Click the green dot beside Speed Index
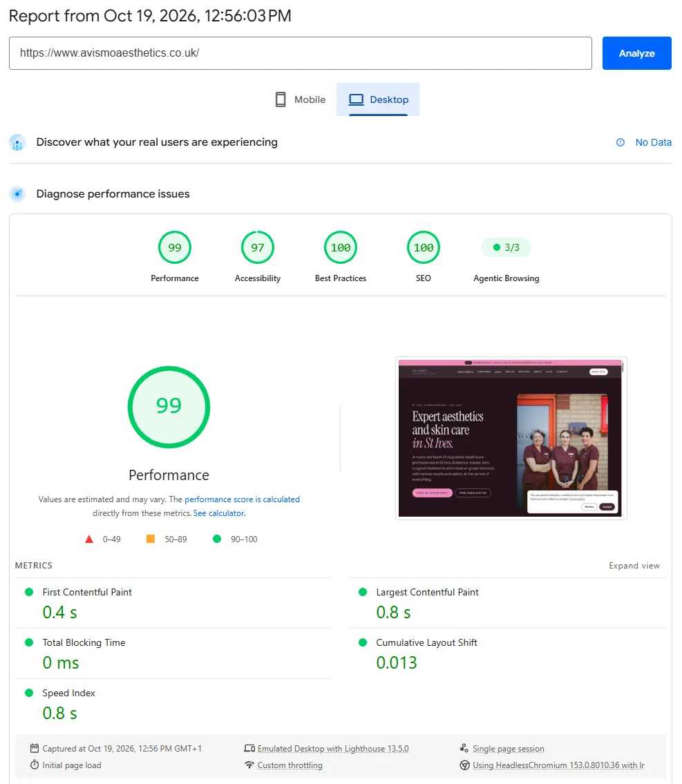Image resolution: width=682 pixels, height=784 pixels. [29, 693]
